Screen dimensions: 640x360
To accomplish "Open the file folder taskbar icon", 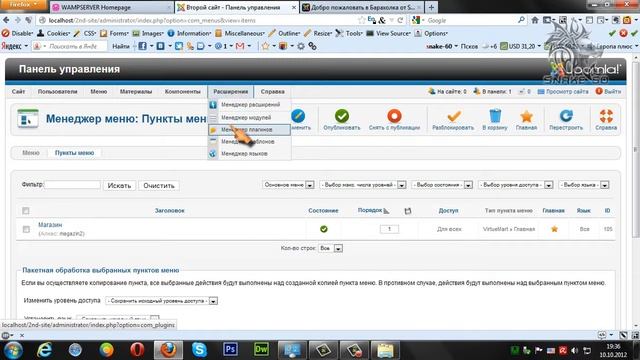I will pyautogui.click(x=385, y=350).
